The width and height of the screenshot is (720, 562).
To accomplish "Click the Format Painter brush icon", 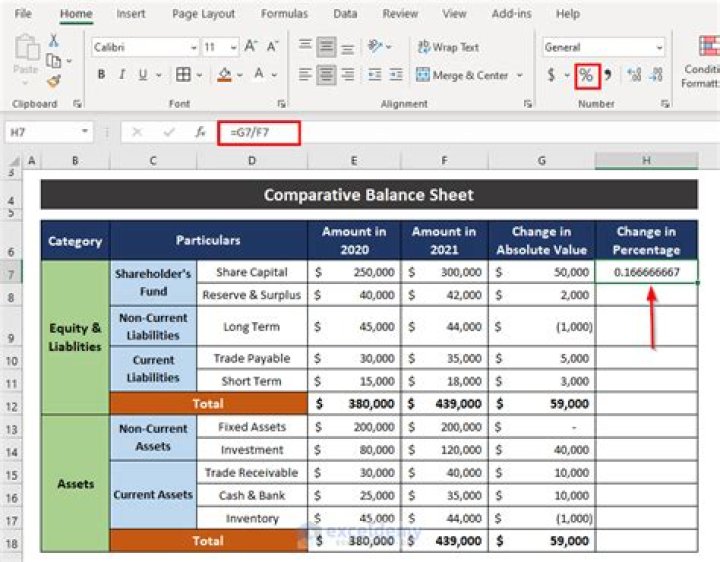I will (x=53, y=82).
